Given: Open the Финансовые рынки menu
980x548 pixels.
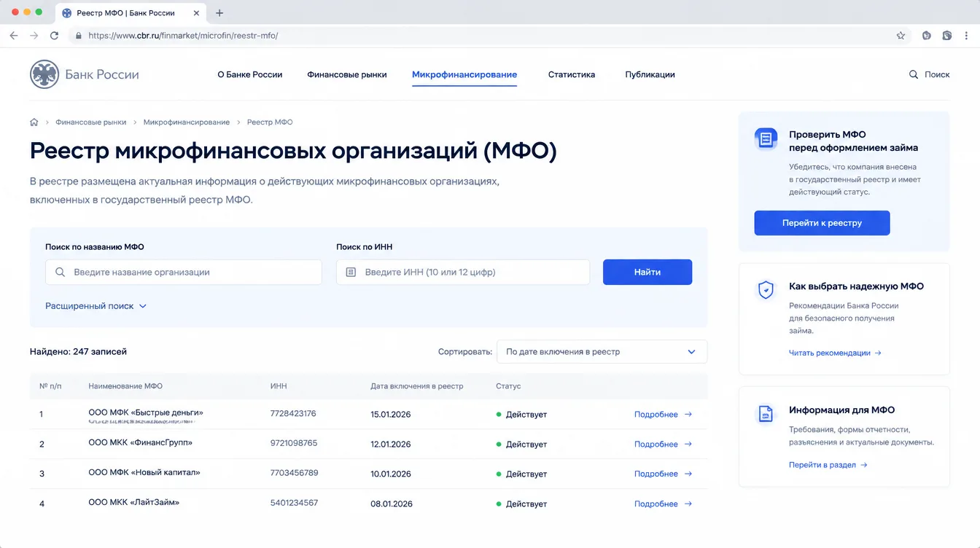Looking at the screenshot, I should pos(347,74).
